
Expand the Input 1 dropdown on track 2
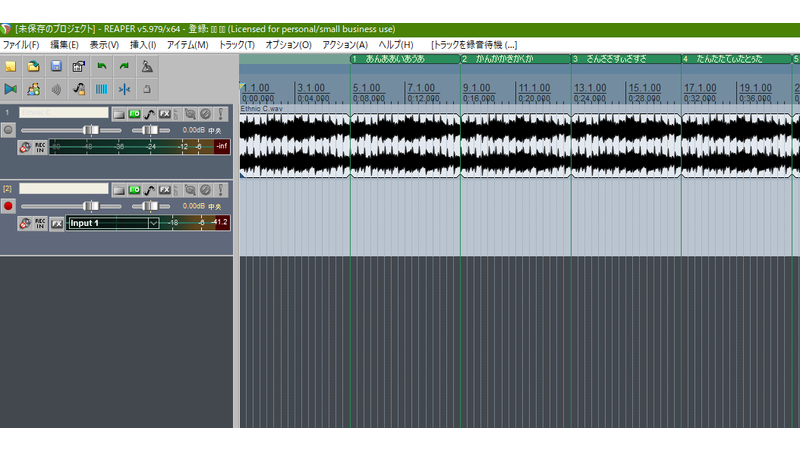tap(153, 223)
